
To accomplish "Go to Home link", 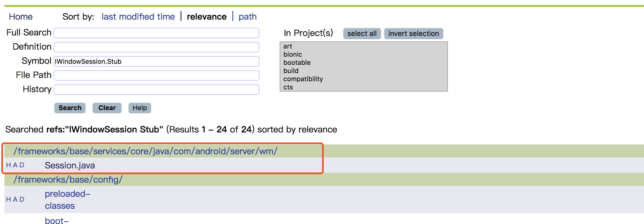I will 21,17.
